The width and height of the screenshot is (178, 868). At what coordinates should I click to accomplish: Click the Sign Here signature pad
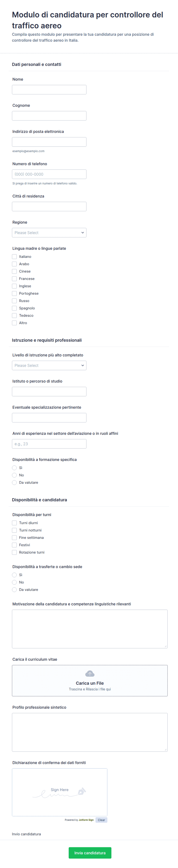[60, 792]
